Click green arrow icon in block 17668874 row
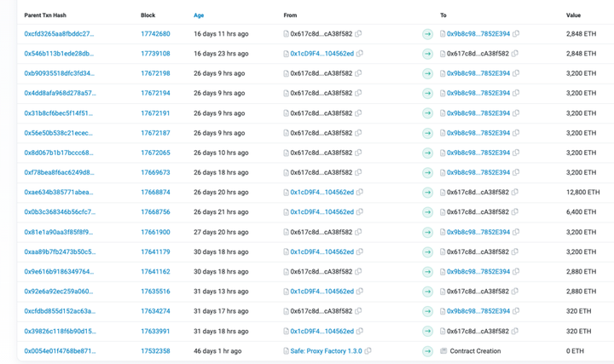614x364 pixels. [427, 193]
